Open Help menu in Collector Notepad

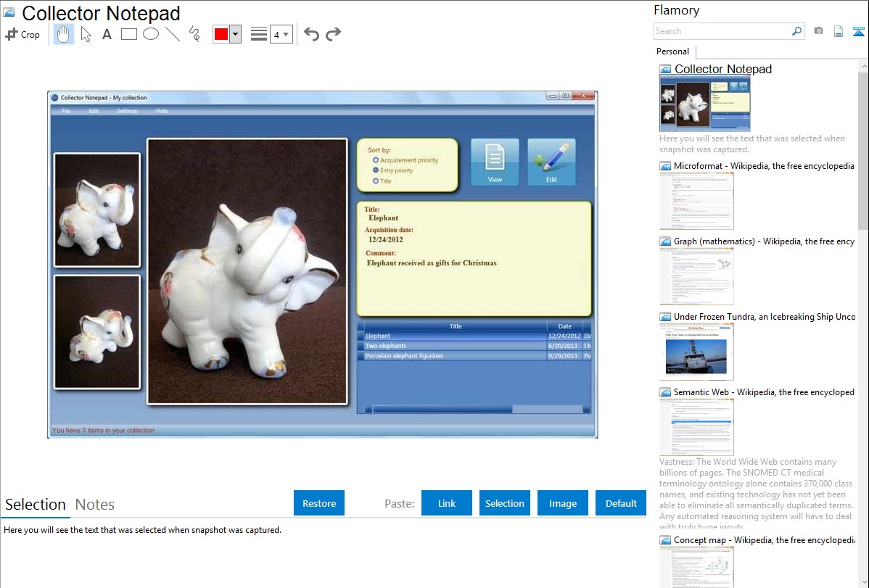(161, 111)
